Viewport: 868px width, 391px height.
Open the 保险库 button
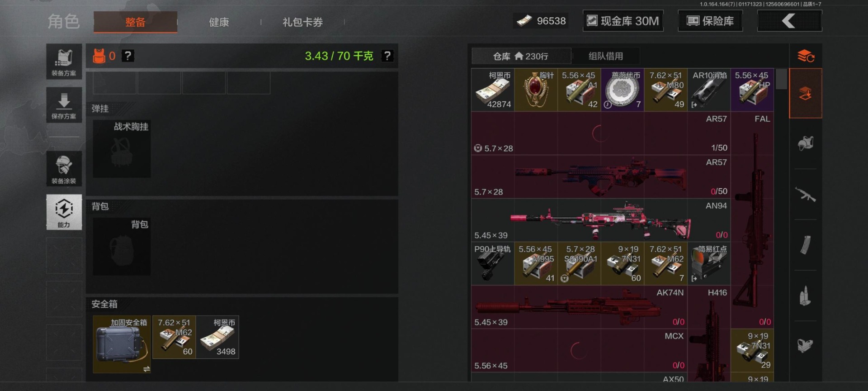pyautogui.click(x=710, y=21)
